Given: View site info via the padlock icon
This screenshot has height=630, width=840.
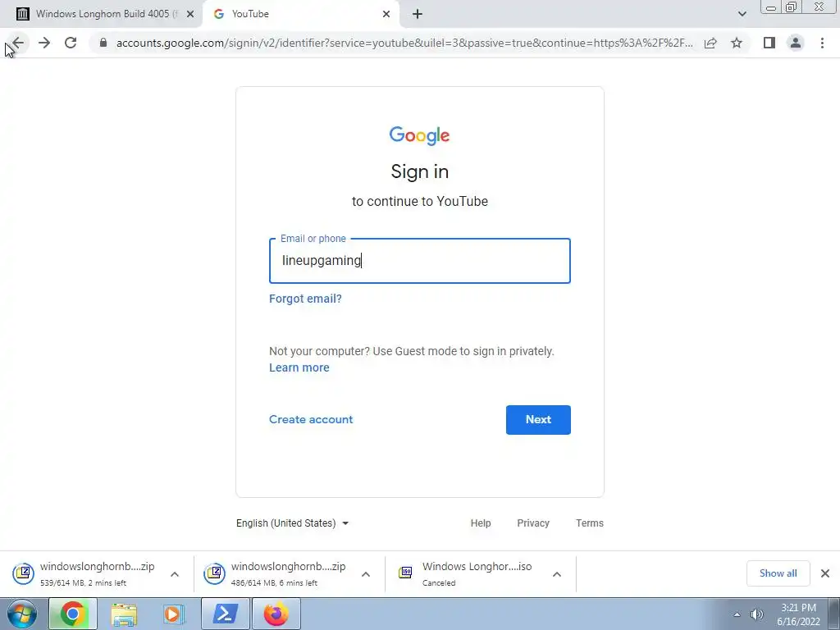Looking at the screenshot, I should click(x=103, y=43).
